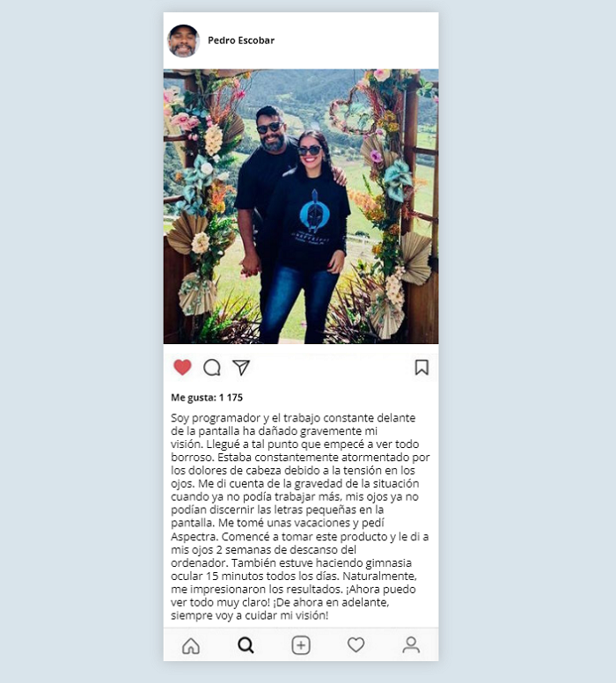Click the heart wreath decoration in photo

351,115
